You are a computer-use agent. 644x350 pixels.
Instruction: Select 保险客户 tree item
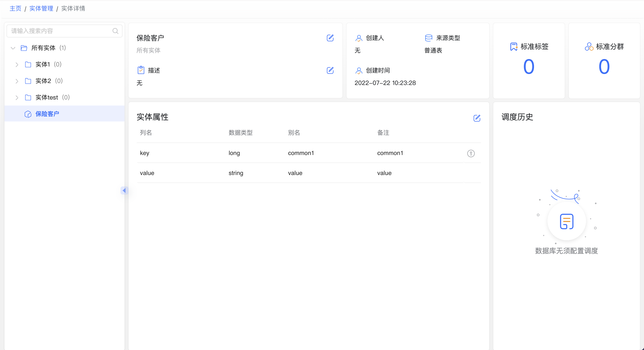click(64, 114)
